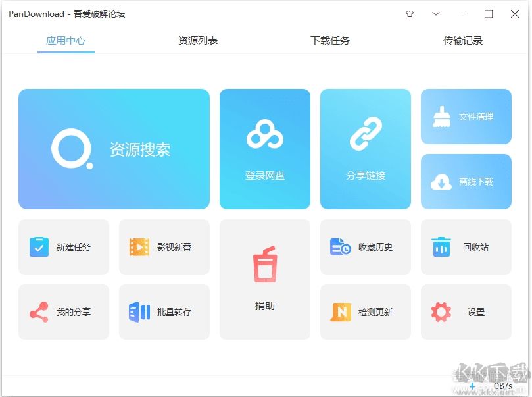Open 影视新番 video section
The width and height of the screenshot is (532, 397).
coord(164,247)
